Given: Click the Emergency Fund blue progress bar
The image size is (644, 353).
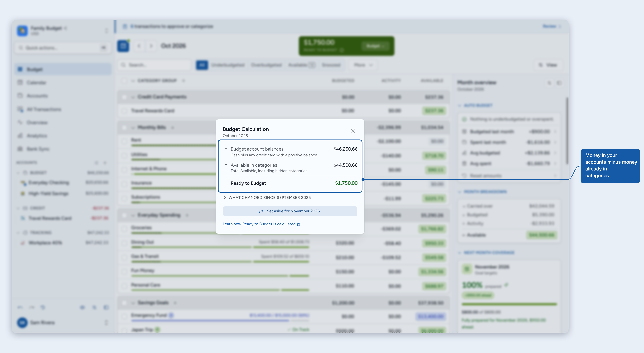Looking at the screenshot, I should (x=220, y=320).
